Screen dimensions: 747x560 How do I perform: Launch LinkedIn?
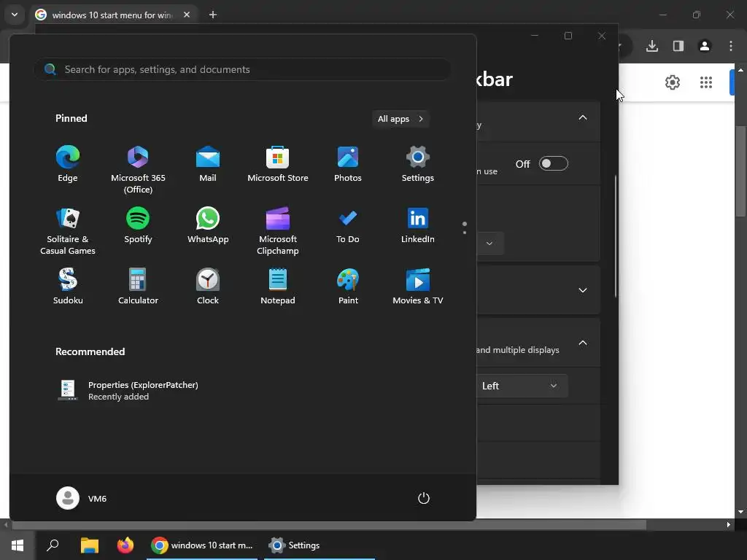[x=418, y=226]
